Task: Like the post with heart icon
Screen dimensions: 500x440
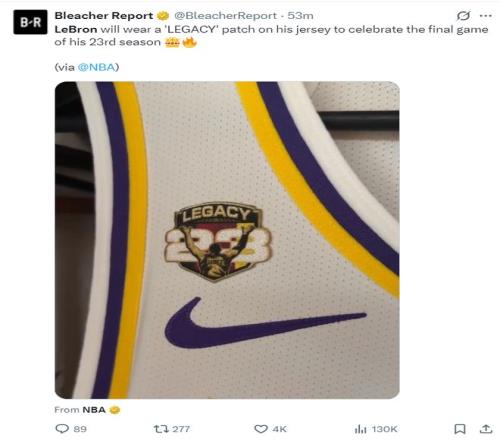Action: pos(261,429)
